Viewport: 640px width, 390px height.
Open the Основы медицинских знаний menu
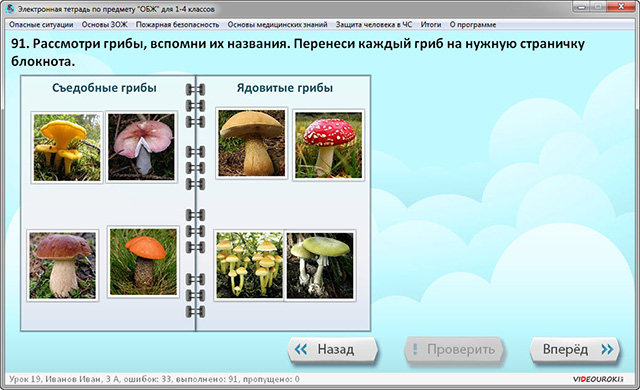(x=278, y=24)
